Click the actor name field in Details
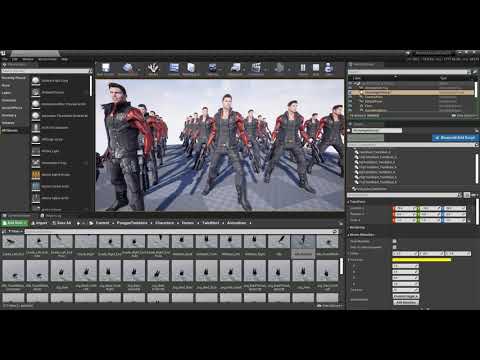 click(377, 130)
